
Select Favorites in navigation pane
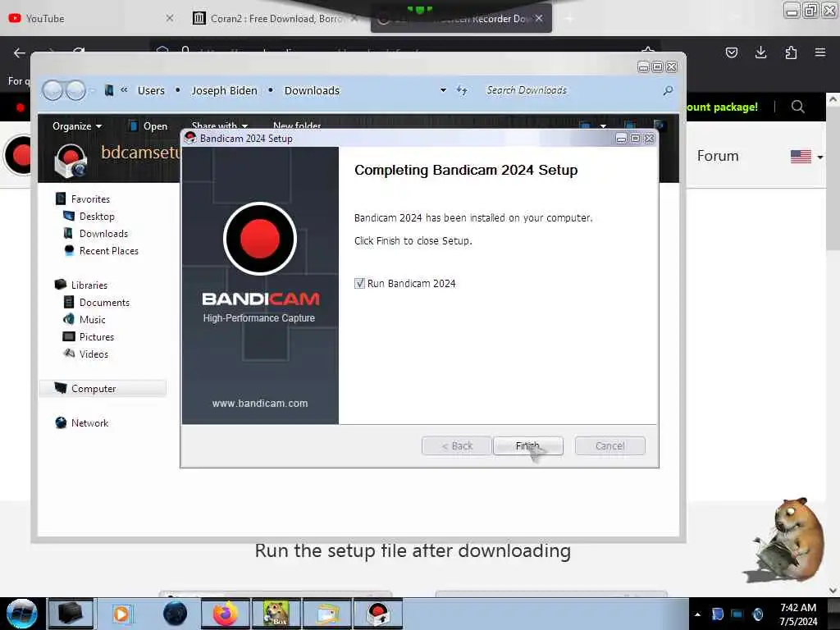pyautogui.click(x=90, y=199)
